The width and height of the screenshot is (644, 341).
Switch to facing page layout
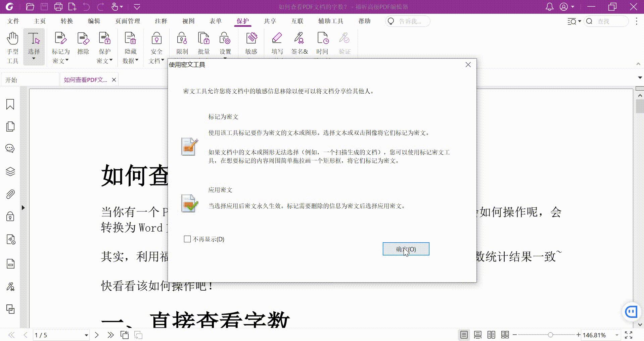(491, 335)
